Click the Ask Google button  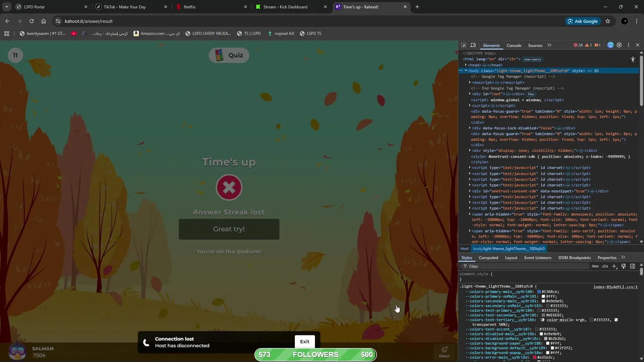583,21
